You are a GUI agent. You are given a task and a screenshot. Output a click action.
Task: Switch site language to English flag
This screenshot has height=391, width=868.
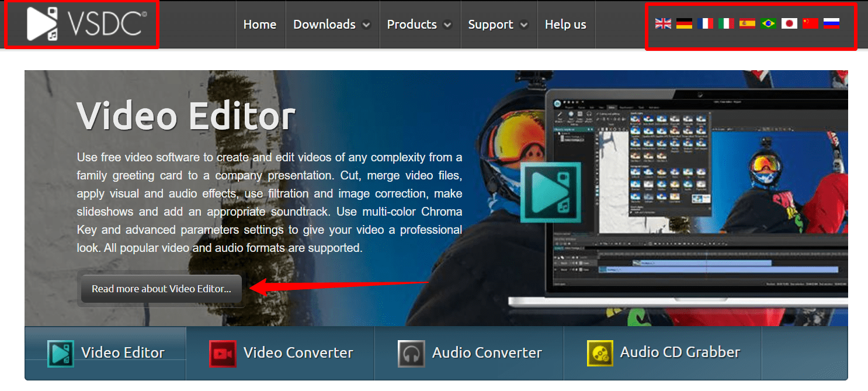663,23
